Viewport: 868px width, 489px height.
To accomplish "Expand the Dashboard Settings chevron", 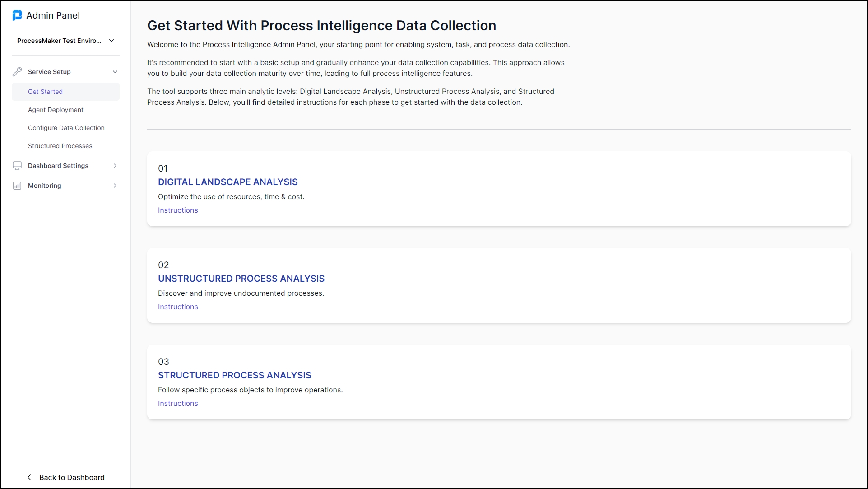I will point(115,166).
